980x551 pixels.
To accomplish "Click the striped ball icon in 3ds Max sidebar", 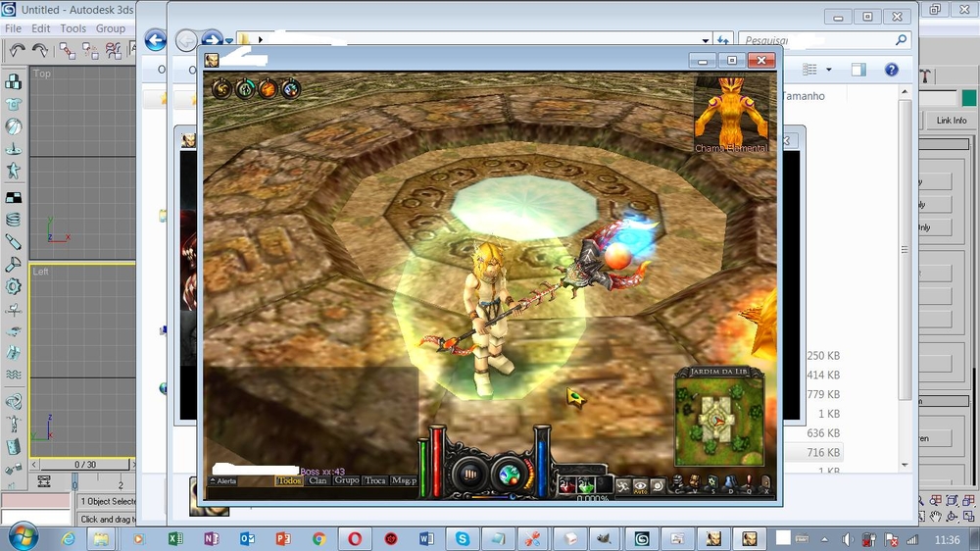I will (13, 126).
